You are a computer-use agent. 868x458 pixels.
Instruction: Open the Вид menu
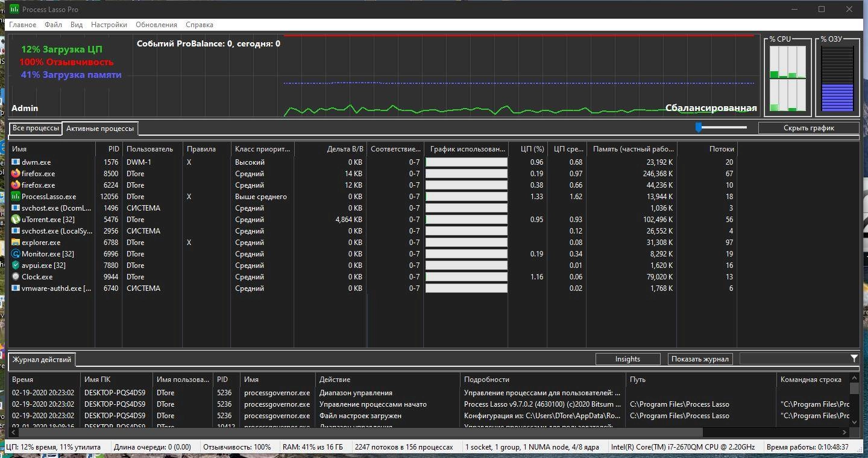click(77, 25)
